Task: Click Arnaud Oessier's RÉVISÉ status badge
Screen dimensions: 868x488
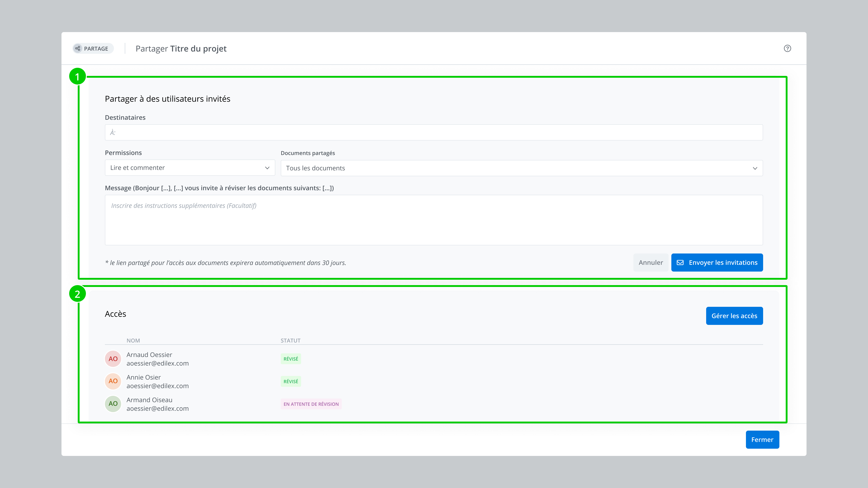Action: (290, 359)
